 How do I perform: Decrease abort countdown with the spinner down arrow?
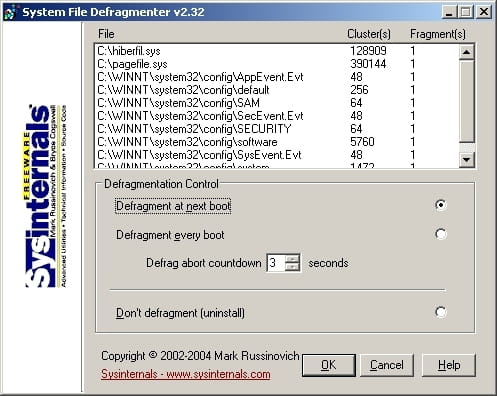point(293,267)
